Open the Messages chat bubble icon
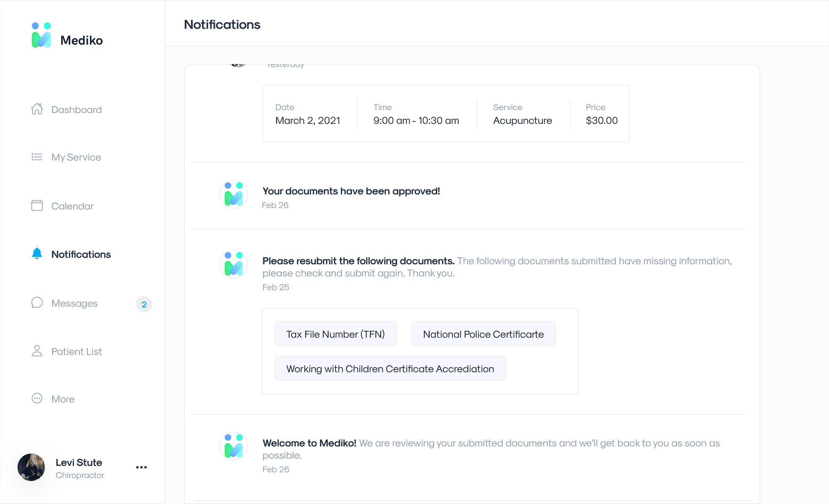Viewport: 829px width, 504px height. pos(37,302)
